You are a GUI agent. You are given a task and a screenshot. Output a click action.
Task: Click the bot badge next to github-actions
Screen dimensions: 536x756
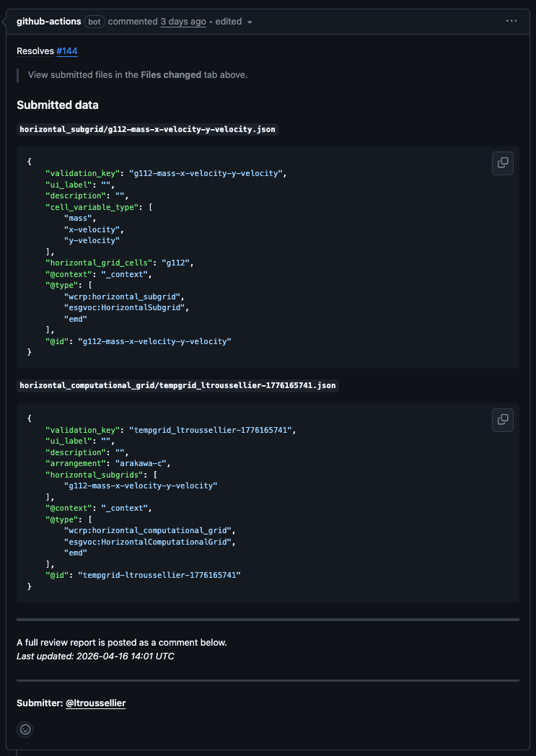[94, 22]
